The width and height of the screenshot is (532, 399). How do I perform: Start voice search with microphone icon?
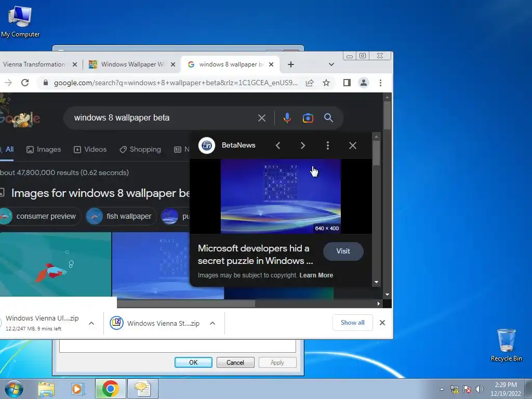click(x=287, y=118)
